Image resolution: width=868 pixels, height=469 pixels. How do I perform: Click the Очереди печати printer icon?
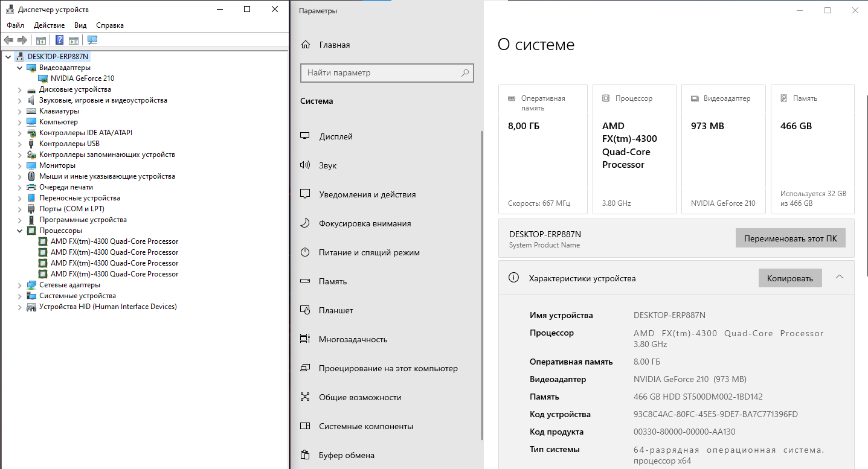tap(31, 187)
